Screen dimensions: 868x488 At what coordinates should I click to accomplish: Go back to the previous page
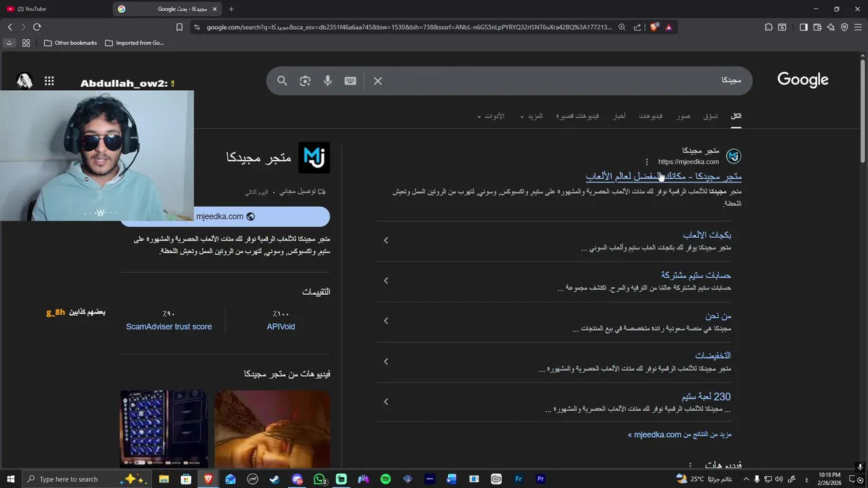coord(9,27)
